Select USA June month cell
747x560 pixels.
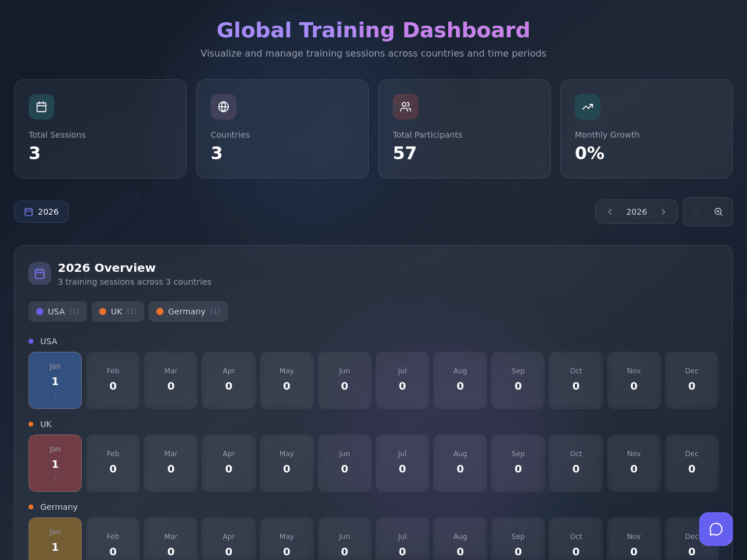[x=344, y=380]
